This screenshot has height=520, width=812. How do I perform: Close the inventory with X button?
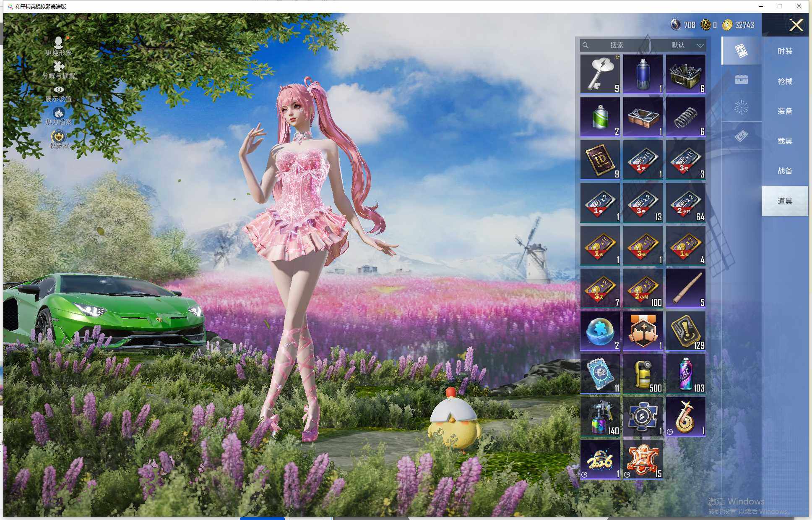pyautogui.click(x=796, y=25)
